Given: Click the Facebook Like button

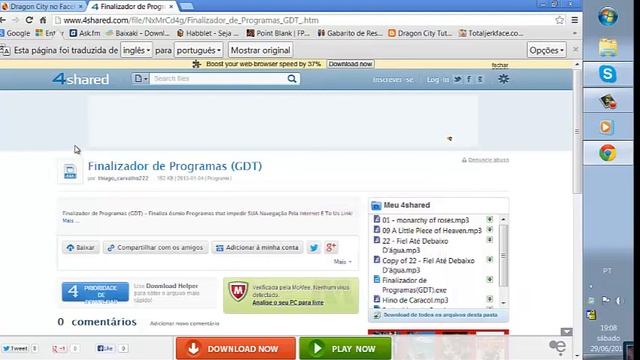Looking at the screenshot, I should (105, 348).
